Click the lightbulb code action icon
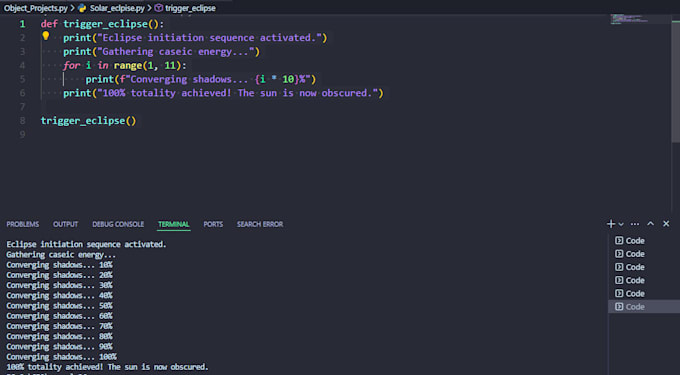Screen dimensions: 680x375 click(46, 36)
